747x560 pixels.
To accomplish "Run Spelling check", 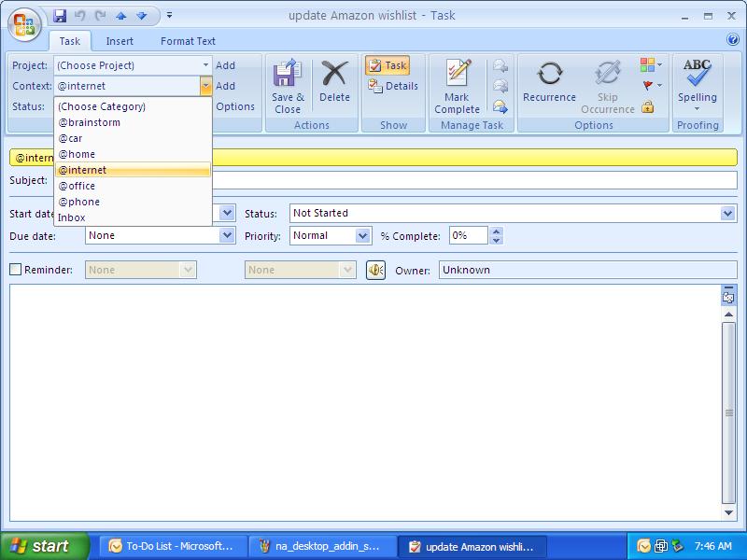I will click(697, 80).
